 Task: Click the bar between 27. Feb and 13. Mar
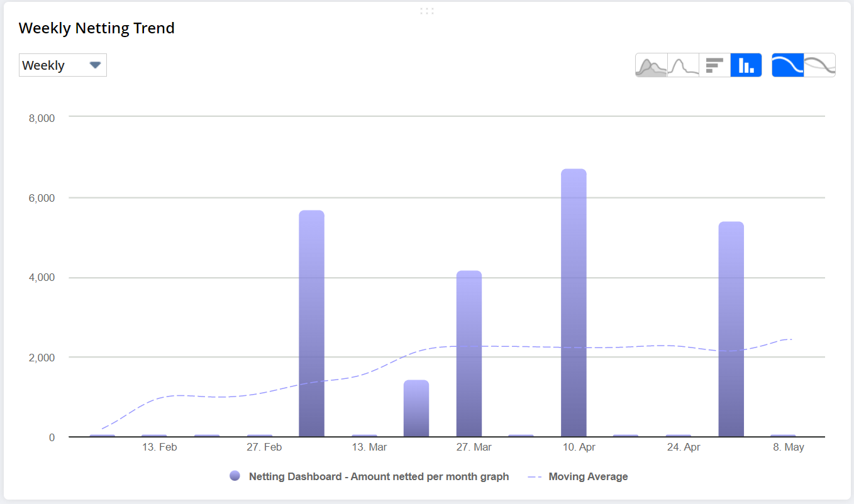click(311, 324)
